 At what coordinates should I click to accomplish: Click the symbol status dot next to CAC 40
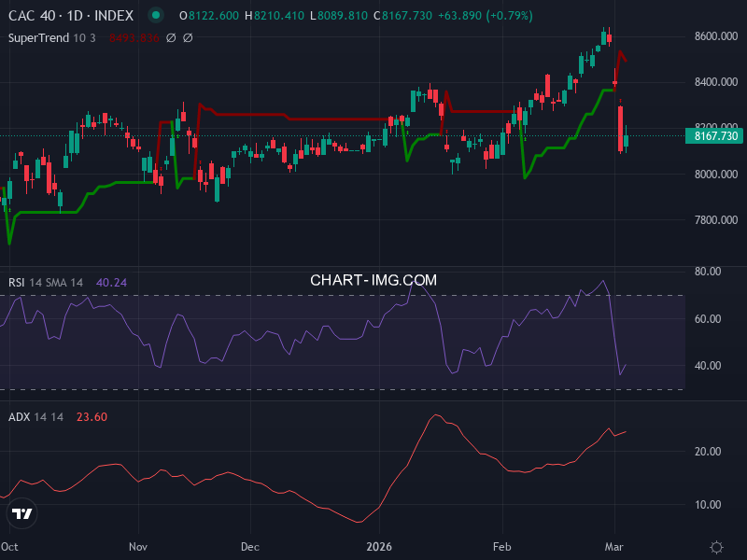point(154,15)
